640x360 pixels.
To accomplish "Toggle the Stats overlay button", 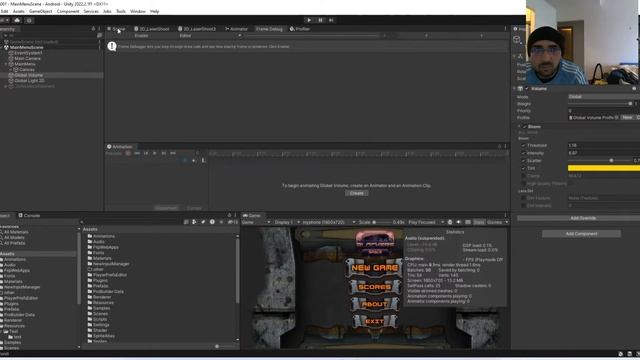I will 479,222.
